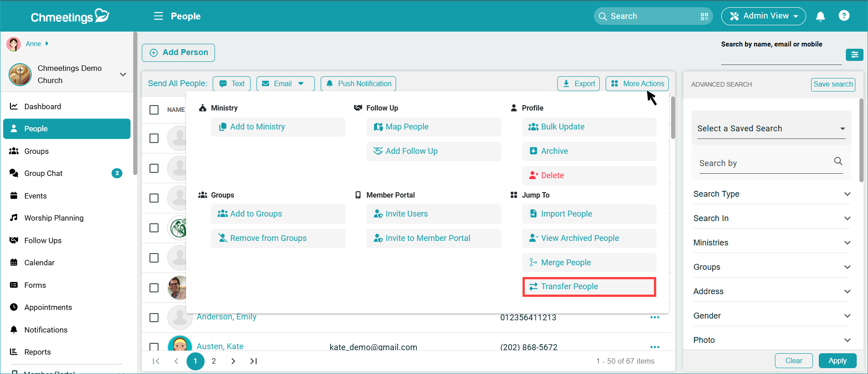Screen dimensions: 868x374
Task: Go to the last page arrow
Action: point(253,361)
